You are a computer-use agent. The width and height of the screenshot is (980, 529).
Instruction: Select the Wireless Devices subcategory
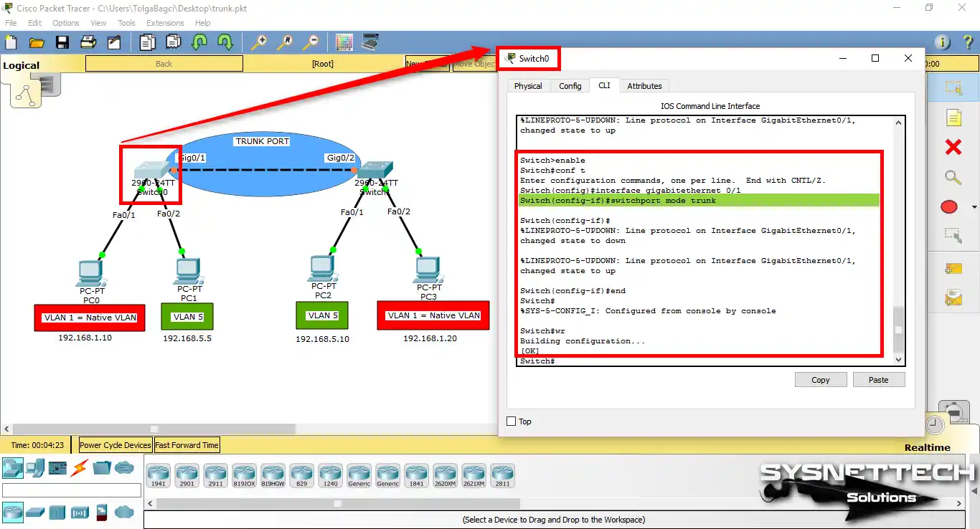click(80, 512)
